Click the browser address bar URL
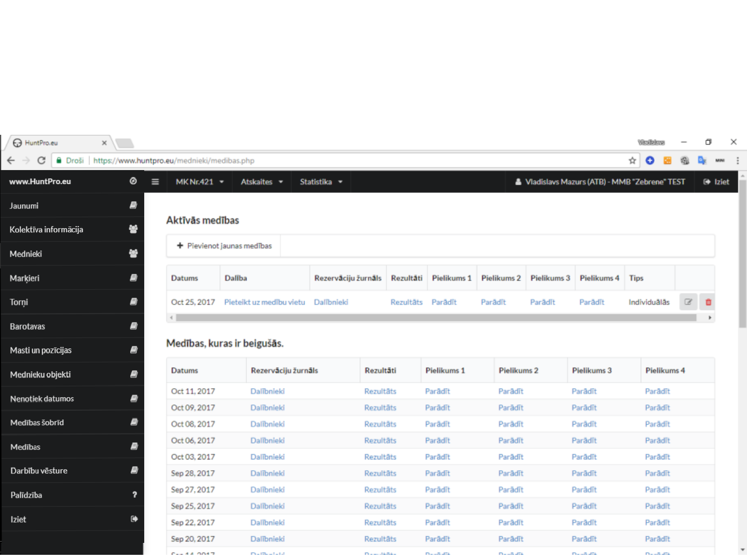The image size is (747, 560). point(174,161)
